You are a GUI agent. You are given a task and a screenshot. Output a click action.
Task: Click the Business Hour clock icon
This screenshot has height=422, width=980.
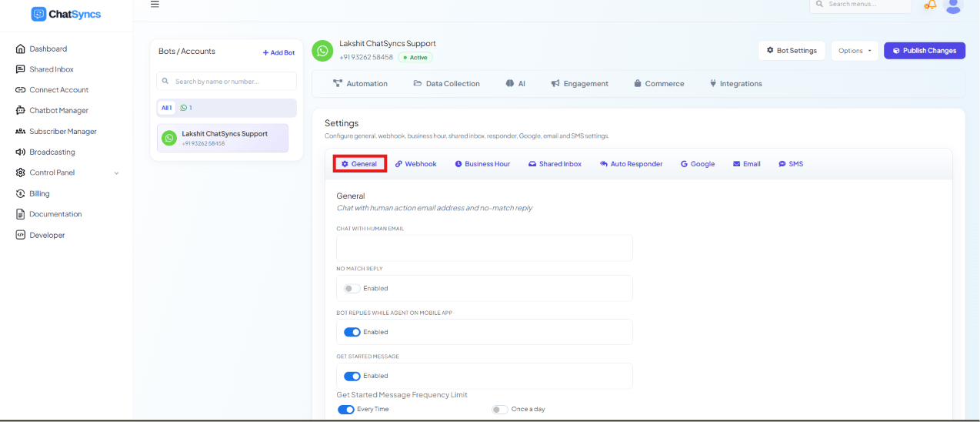pyautogui.click(x=458, y=164)
